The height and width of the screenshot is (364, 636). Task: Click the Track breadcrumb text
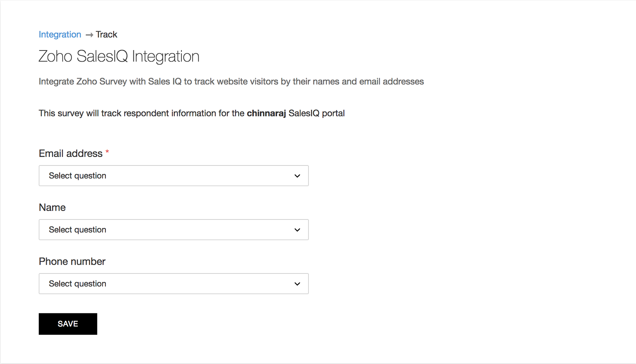click(x=106, y=34)
